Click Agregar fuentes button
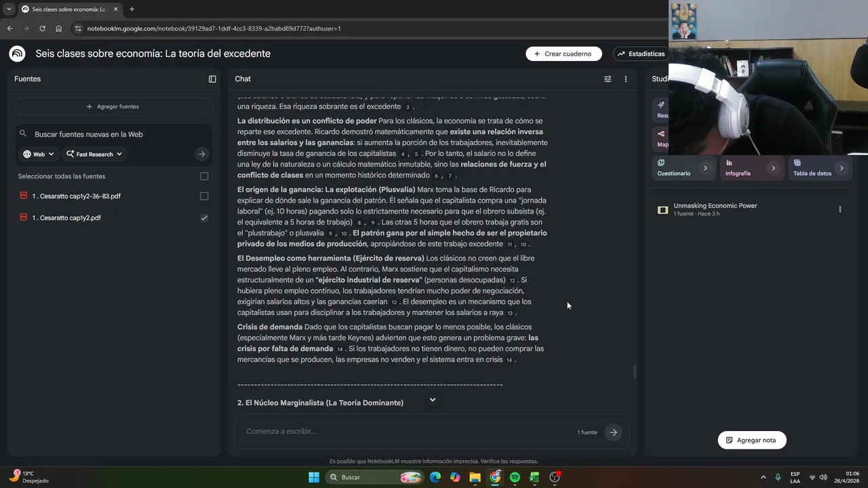The image size is (868, 488). [113, 106]
